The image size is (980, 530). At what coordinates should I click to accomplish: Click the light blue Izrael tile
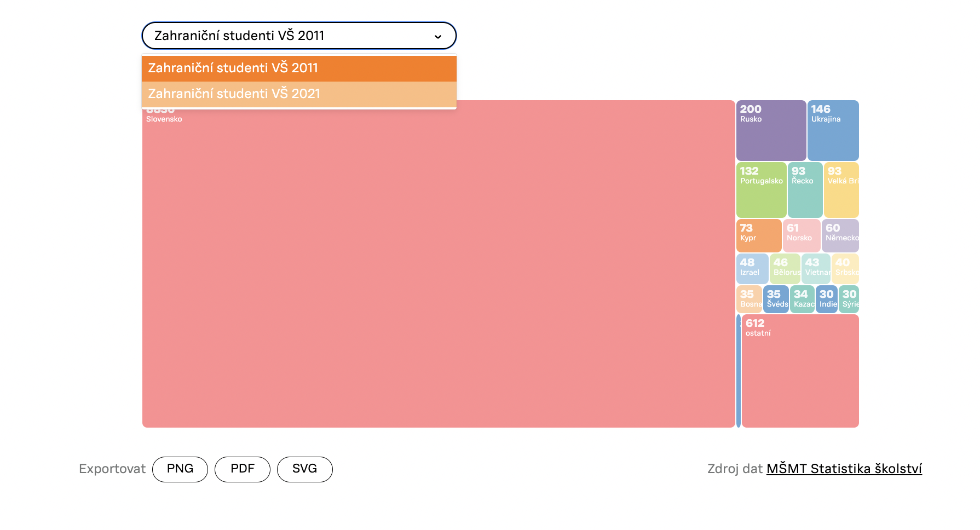point(752,268)
